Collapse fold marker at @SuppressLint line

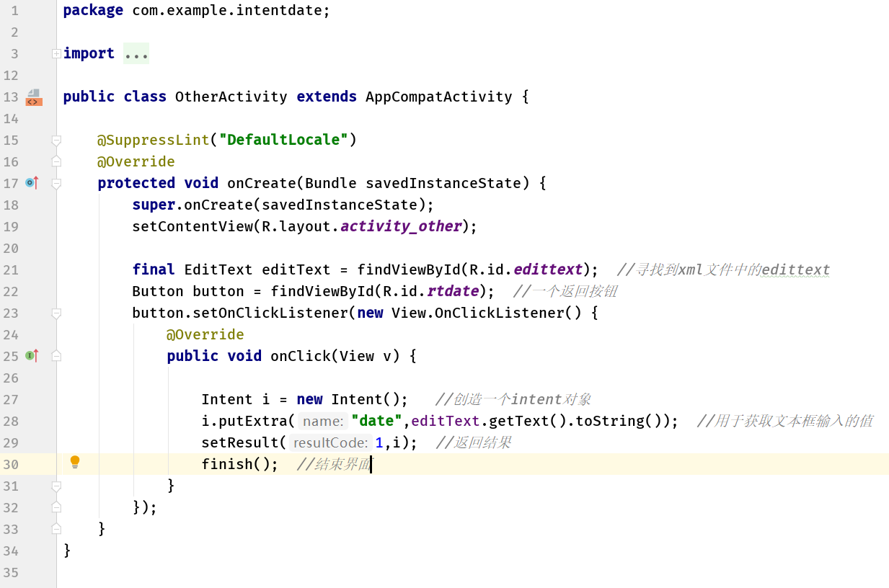56,140
